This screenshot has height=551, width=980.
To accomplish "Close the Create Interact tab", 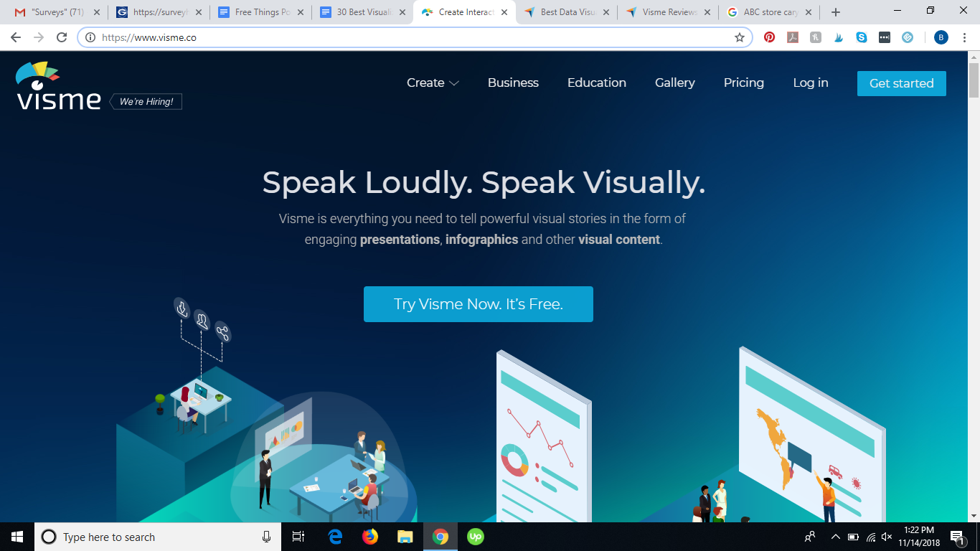I will [504, 12].
